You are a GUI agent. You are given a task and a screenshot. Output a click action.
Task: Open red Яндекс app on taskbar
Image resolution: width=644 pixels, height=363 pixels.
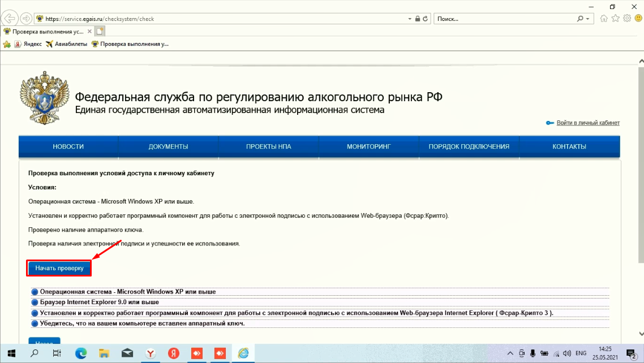[x=174, y=353]
